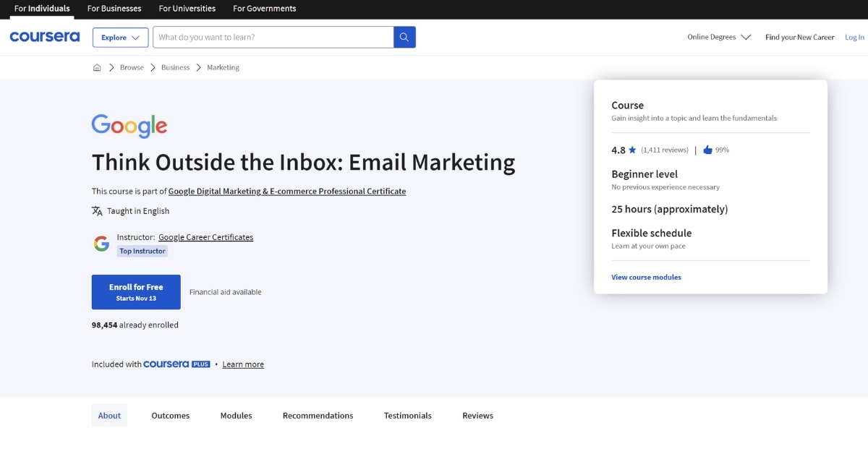Click the Log In link
This screenshot has height=454, width=868.
tap(855, 37)
